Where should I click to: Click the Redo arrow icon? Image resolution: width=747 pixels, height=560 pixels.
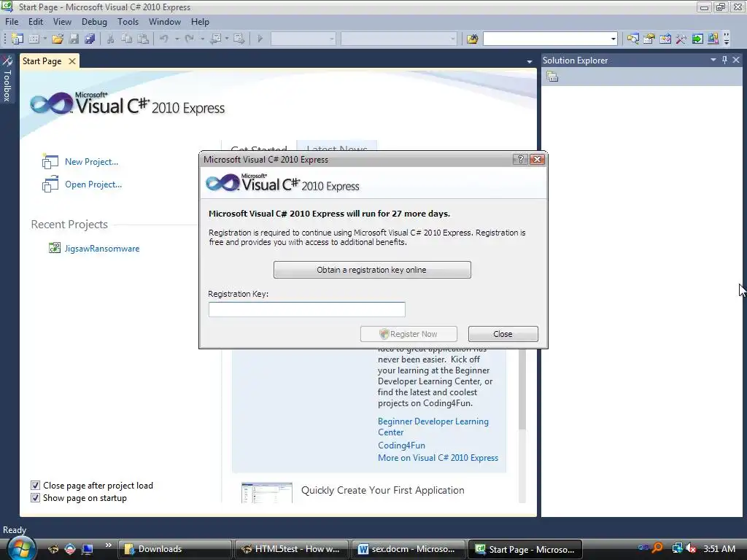coord(190,39)
